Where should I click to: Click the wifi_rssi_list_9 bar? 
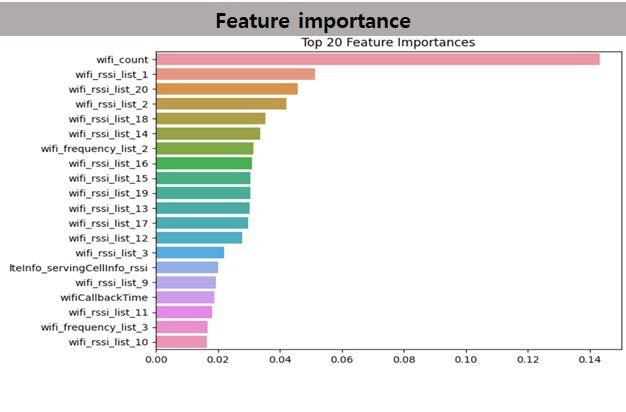coord(186,283)
